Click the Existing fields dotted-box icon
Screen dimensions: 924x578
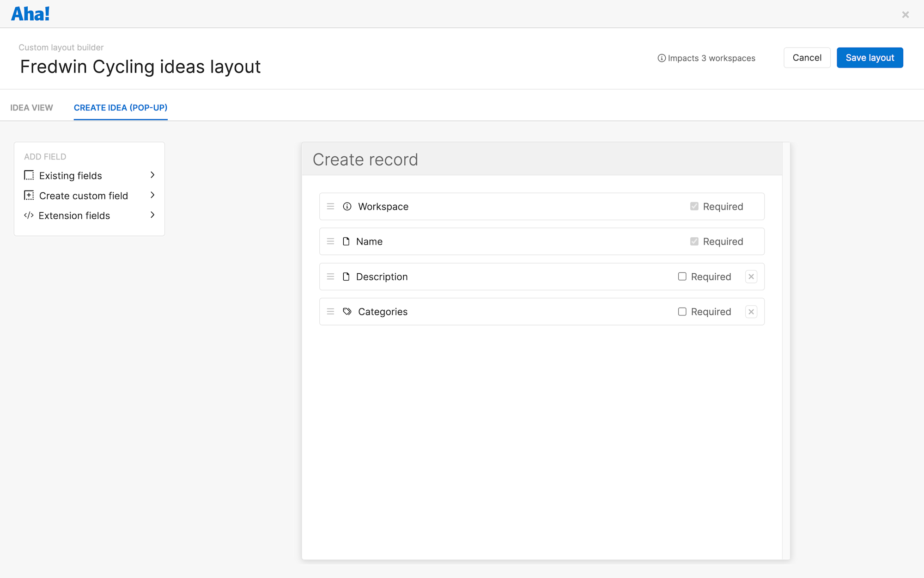[x=29, y=175]
